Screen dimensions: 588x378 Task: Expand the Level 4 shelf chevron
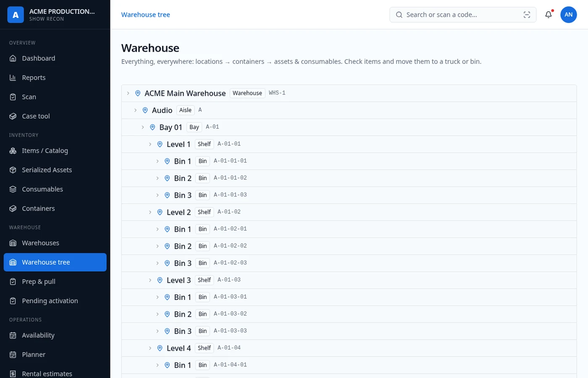tap(150, 348)
